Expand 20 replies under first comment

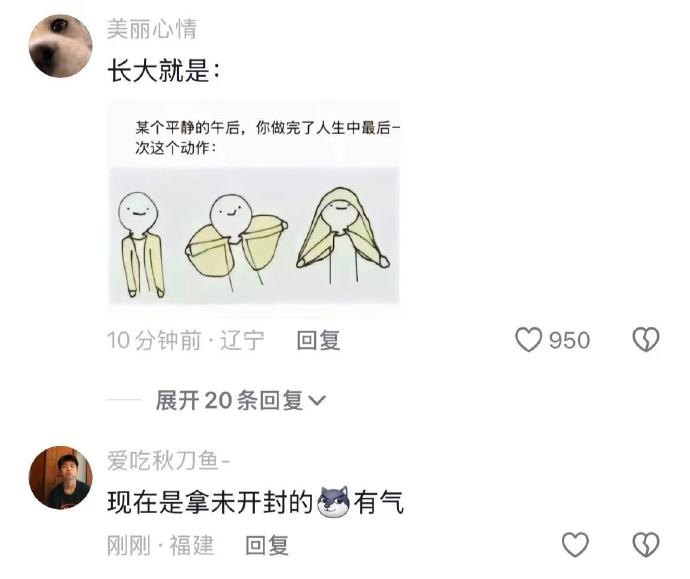tap(240, 400)
